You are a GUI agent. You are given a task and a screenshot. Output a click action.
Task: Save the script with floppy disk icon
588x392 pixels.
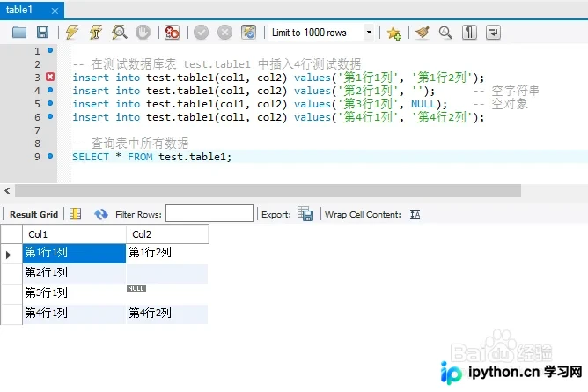coord(42,33)
